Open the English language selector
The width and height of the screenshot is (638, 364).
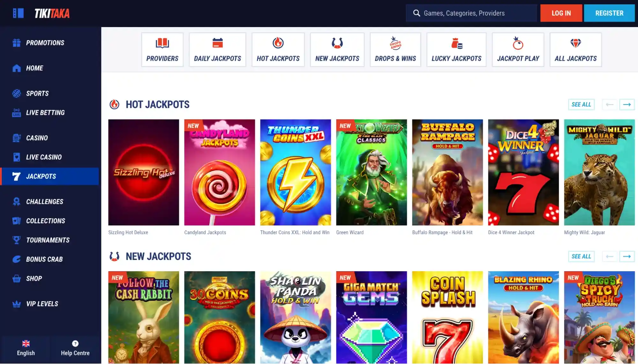26,348
